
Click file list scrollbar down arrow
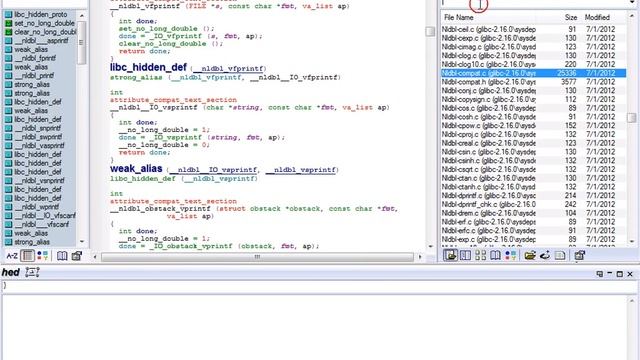632,242
